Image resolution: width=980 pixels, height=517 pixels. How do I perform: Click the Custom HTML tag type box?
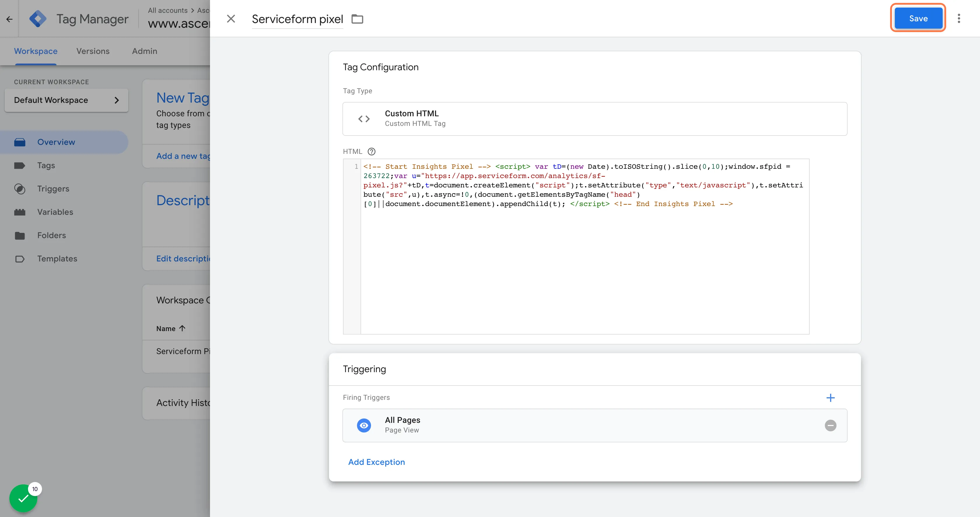coord(595,119)
